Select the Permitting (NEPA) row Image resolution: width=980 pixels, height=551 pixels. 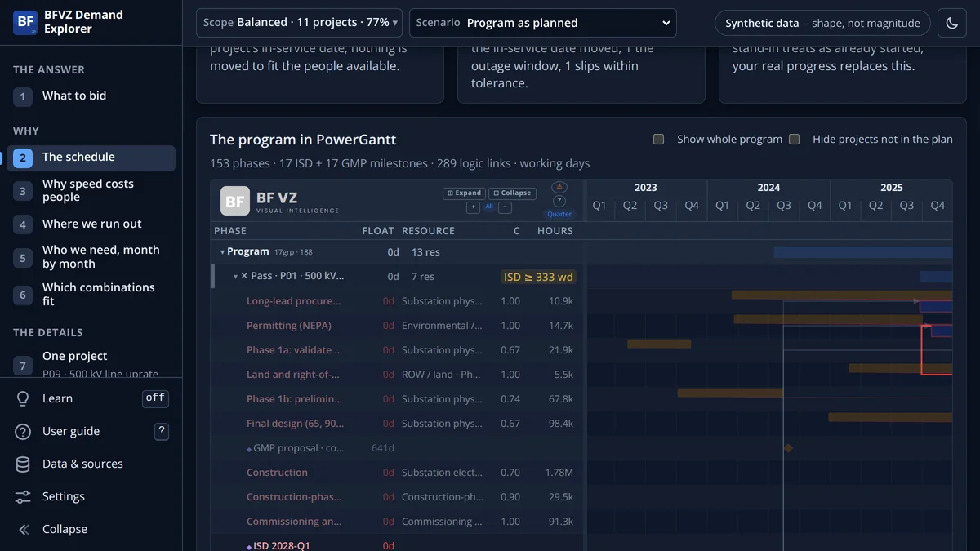(x=398, y=326)
